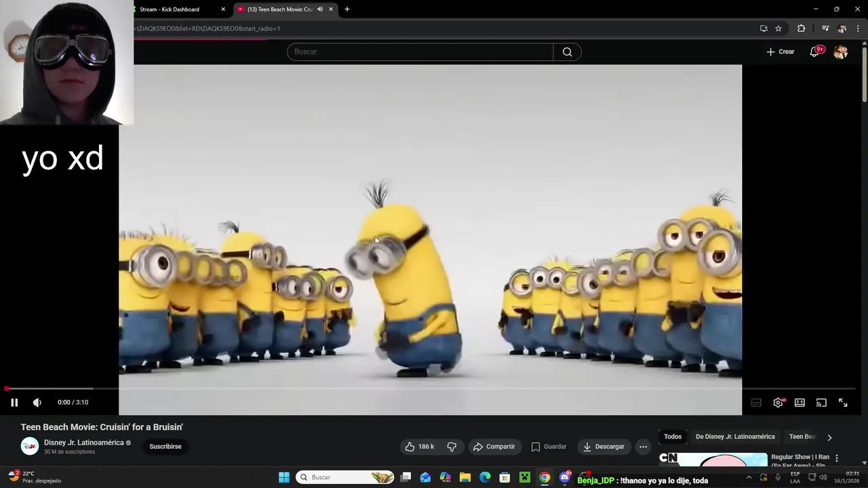Image resolution: width=868 pixels, height=488 pixels.
Task: Click the Compartir share button
Action: tap(494, 447)
